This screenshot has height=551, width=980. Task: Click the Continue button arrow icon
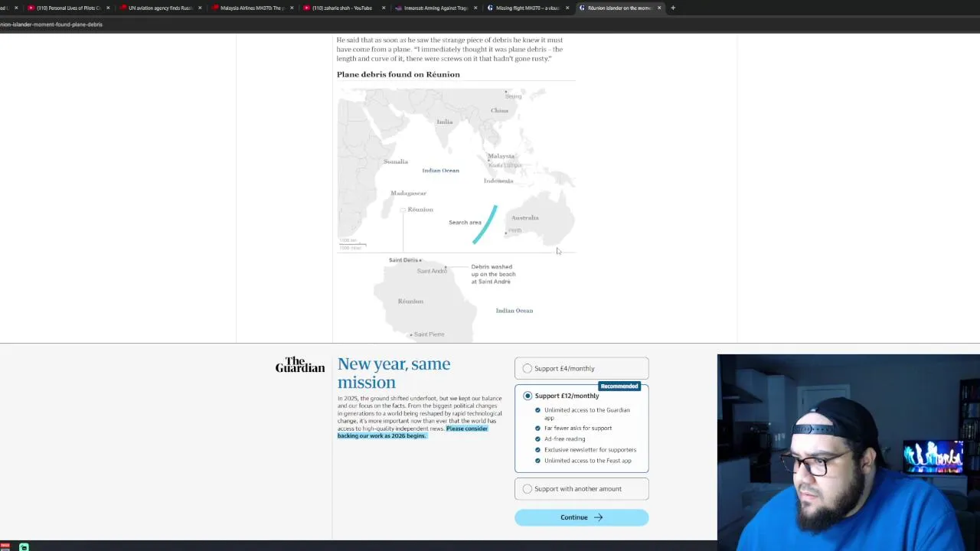[x=598, y=517]
